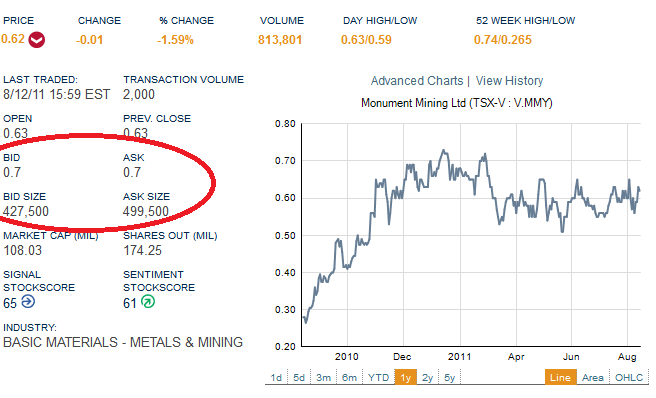The width and height of the screenshot is (656, 398).
Task: Choose the OHLC chart type
Action: click(x=629, y=377)
